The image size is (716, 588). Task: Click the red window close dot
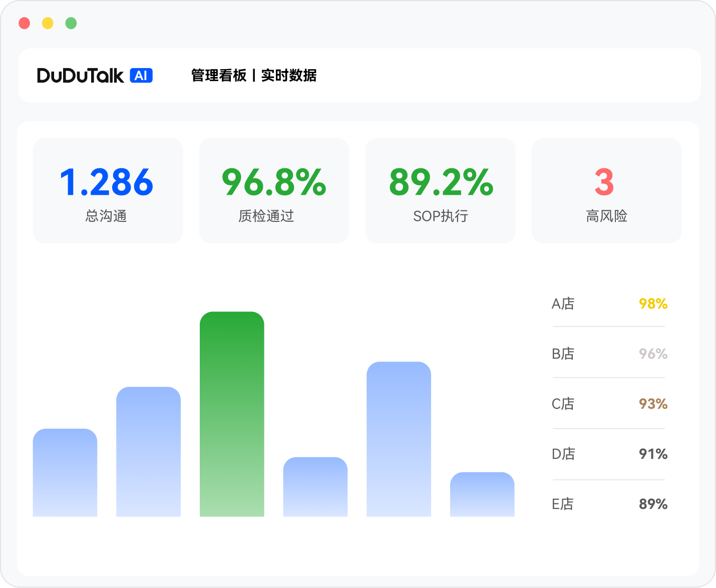tap(24, 23)
